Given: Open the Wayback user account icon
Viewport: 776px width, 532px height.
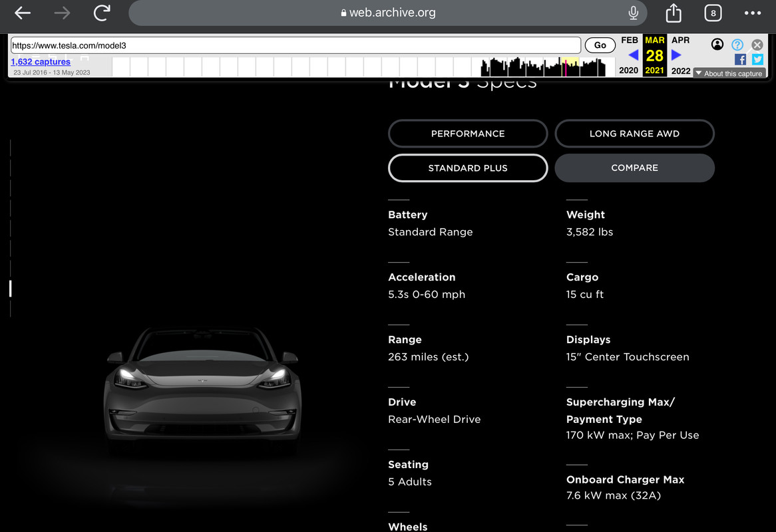Looking at the screenshot, I should tap(717, 45).
